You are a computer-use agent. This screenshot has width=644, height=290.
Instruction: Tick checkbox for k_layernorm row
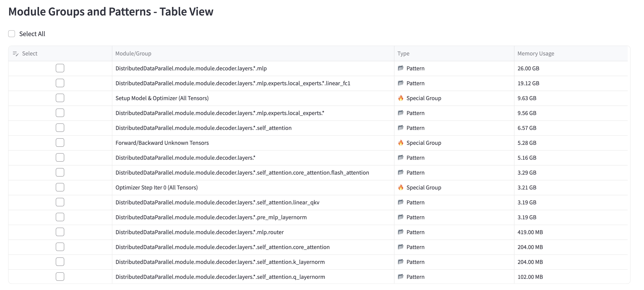pyautogui.click(x=60, y=262)
